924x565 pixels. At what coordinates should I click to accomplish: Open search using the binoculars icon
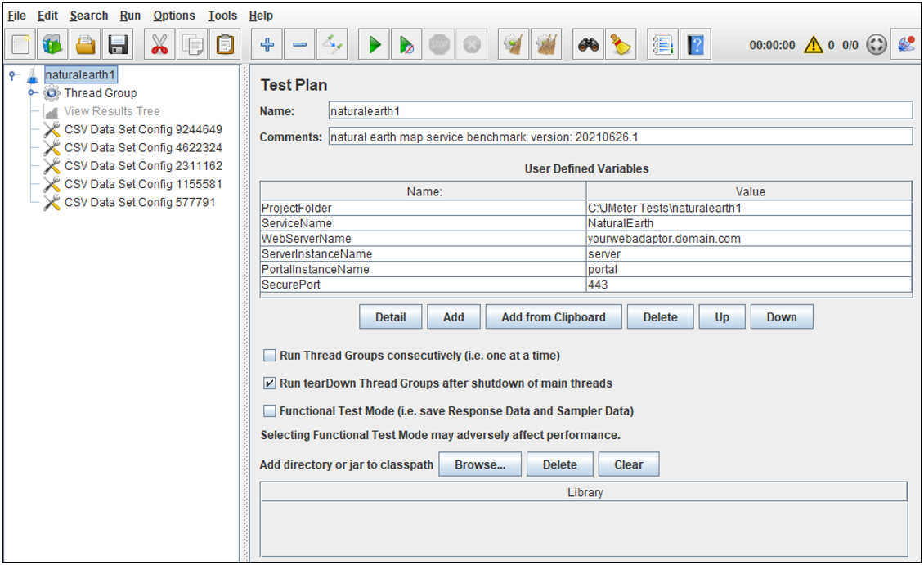tap(588, 44)
